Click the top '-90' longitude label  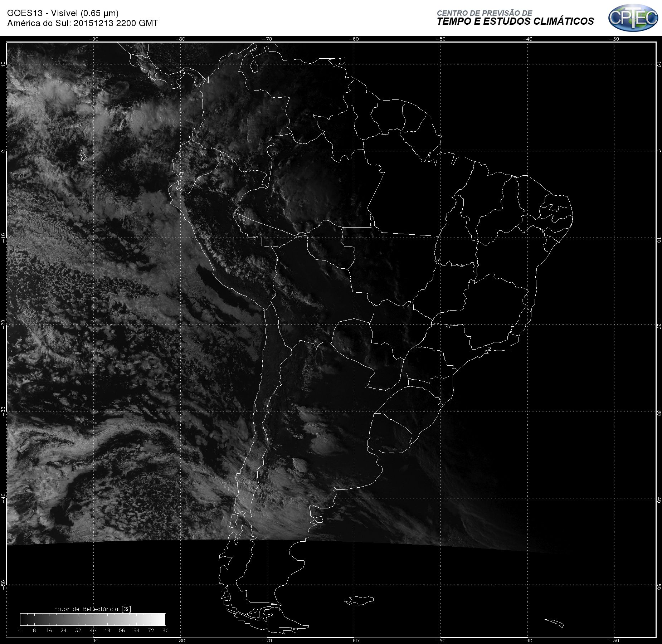93,39
